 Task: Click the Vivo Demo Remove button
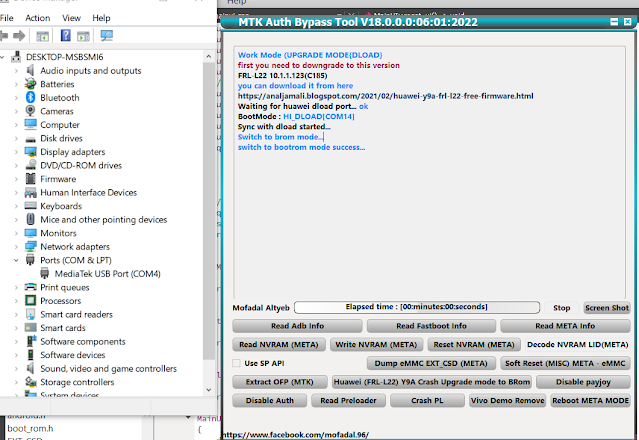(507, 400)
